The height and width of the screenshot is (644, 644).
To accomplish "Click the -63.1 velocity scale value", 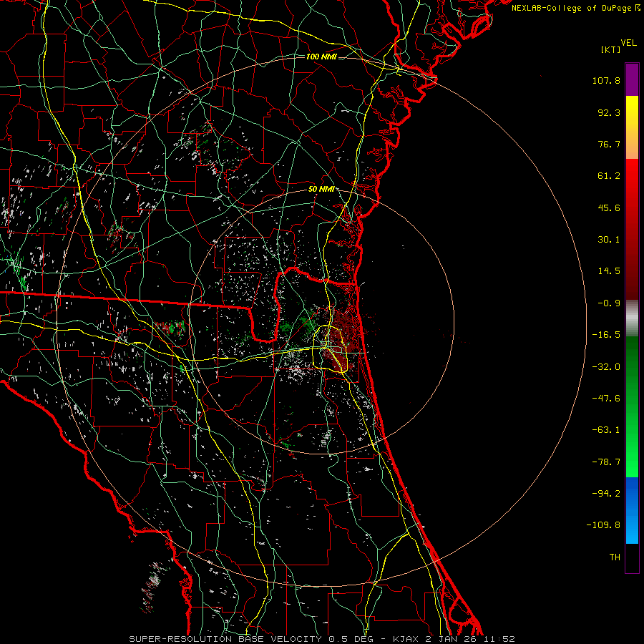I will pos(606,430).
